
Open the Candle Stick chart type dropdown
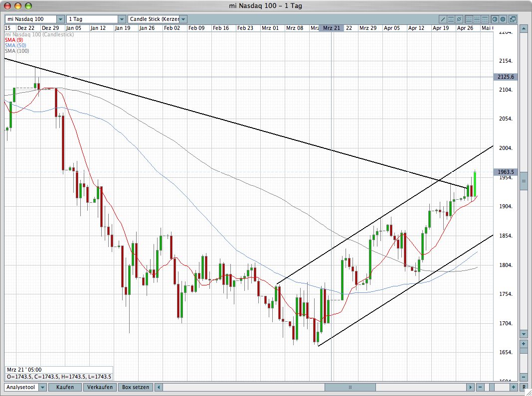183,19
